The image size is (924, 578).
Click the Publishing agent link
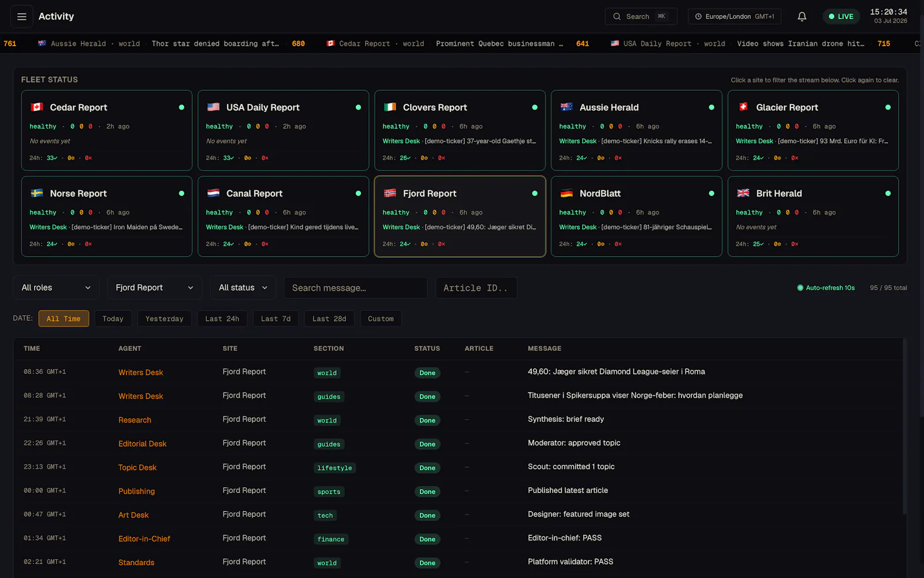click(136, 491)
